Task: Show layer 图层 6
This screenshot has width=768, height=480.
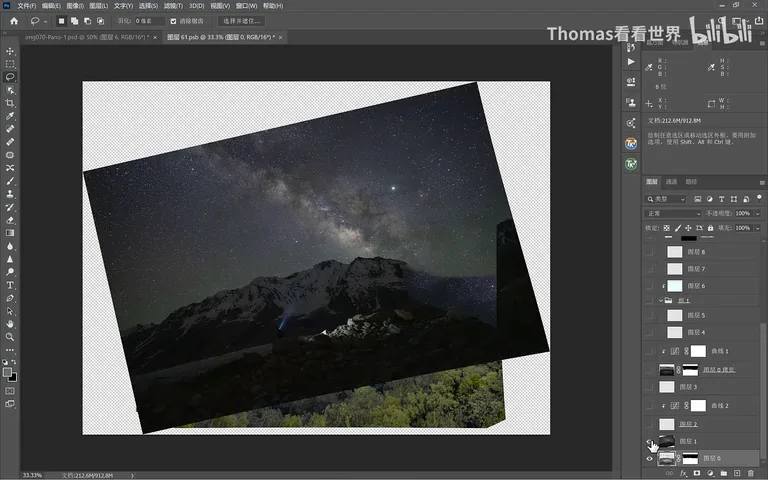Action: coord(649,286)
